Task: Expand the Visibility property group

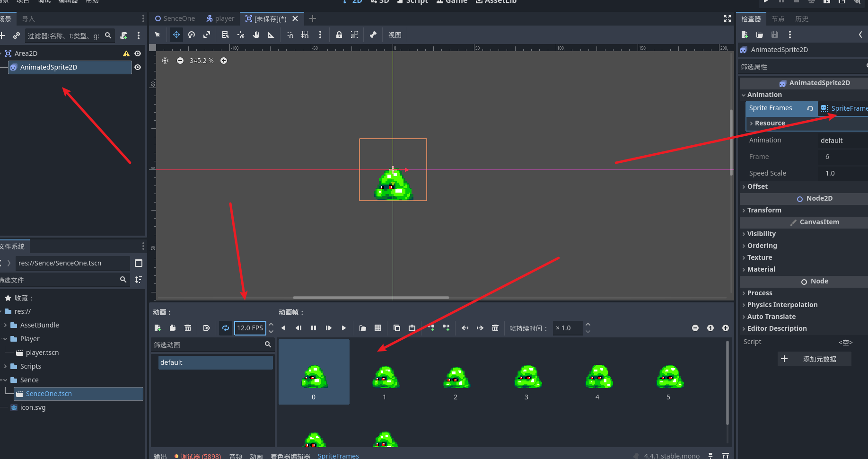Action: 761,234
